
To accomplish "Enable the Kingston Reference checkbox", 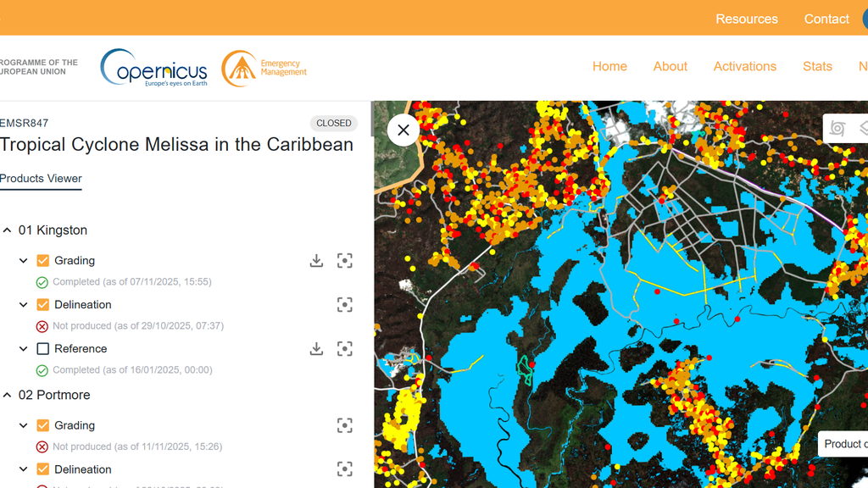I will [x=42, y=348].
